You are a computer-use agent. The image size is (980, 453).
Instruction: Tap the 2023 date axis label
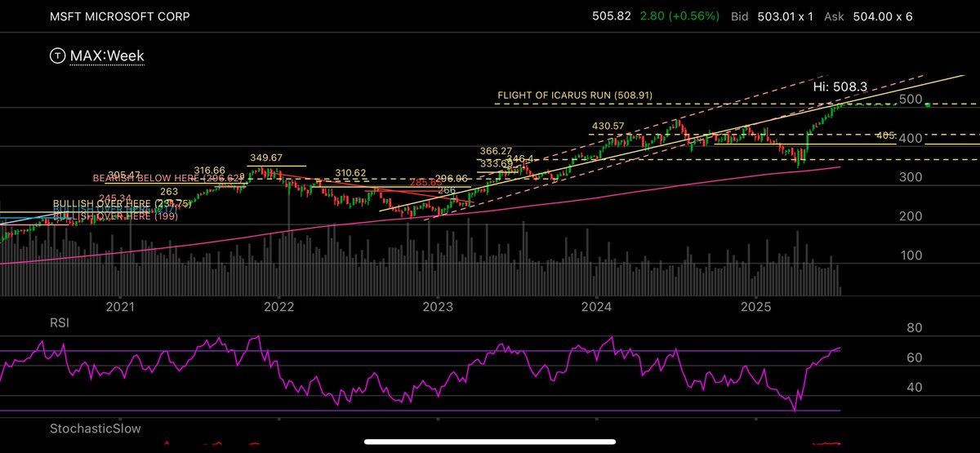tap(438, 307)
